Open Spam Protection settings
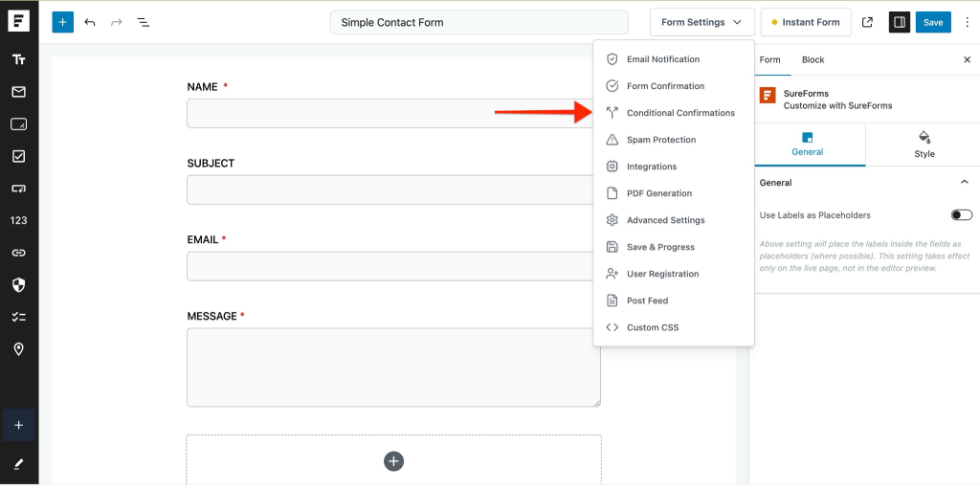 point(673,140)
